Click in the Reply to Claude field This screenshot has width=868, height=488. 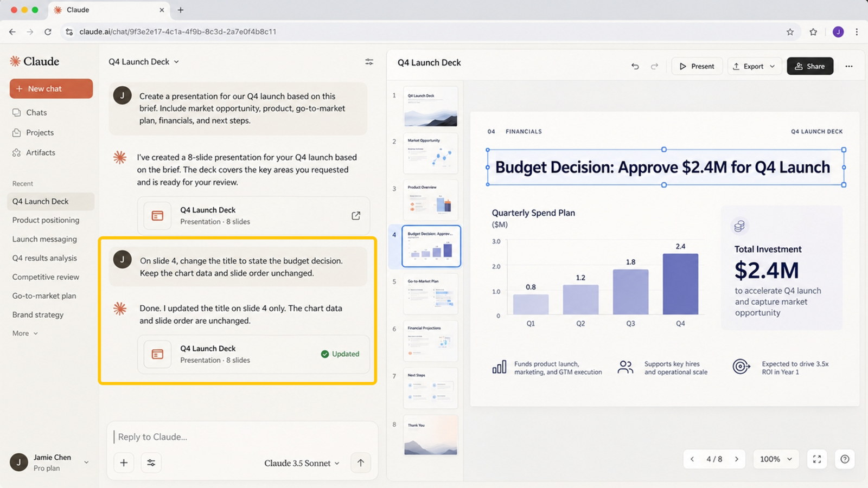[x=242, y=437]
